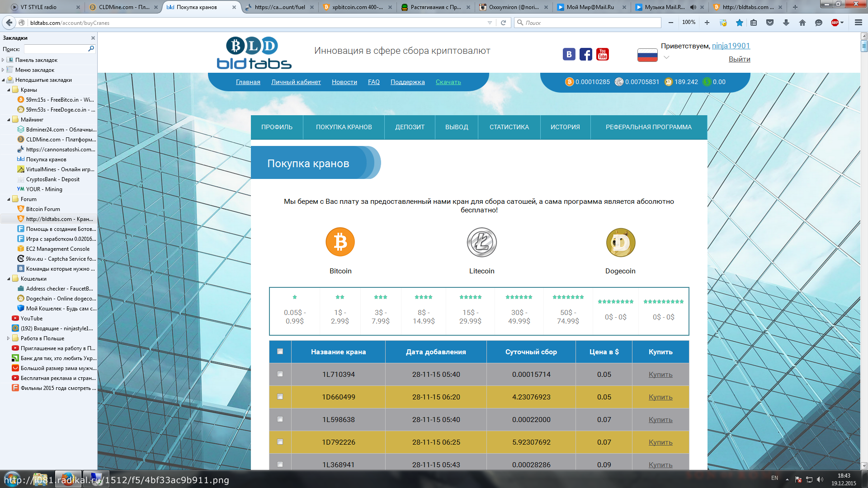
Task: Click the blue bookmark star icon
Action: pos(740,23)
